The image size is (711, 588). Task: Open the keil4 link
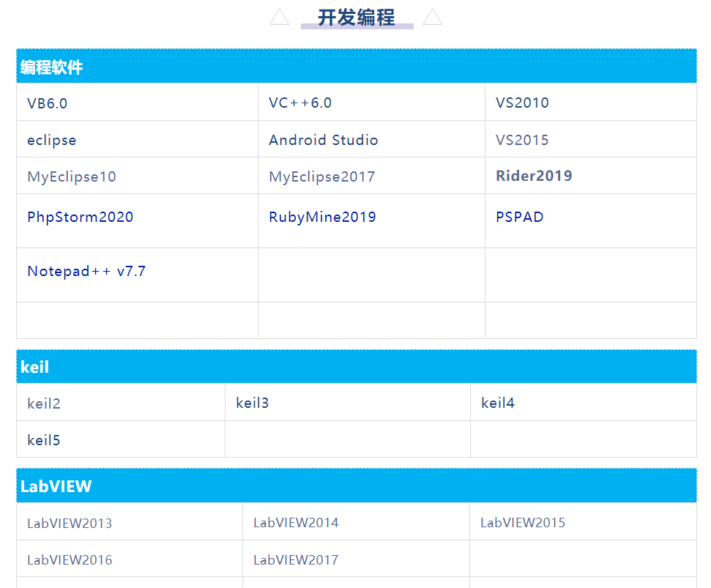pos(498,403)
